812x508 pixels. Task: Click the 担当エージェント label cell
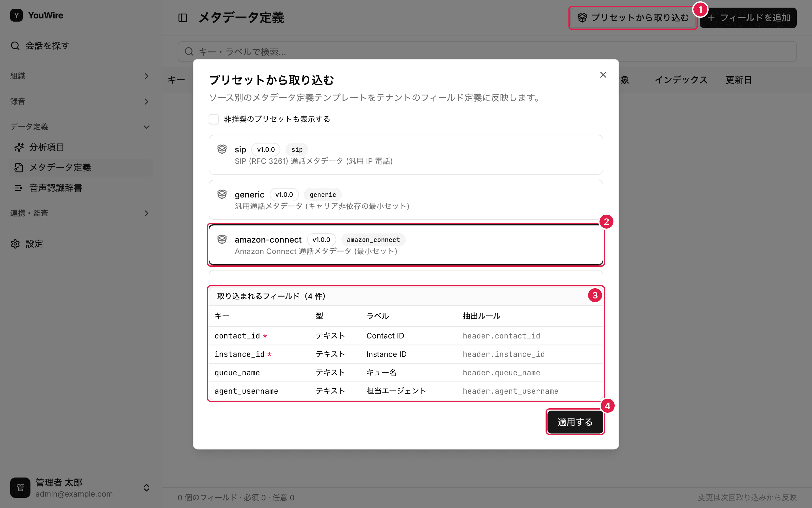[396, 391]
